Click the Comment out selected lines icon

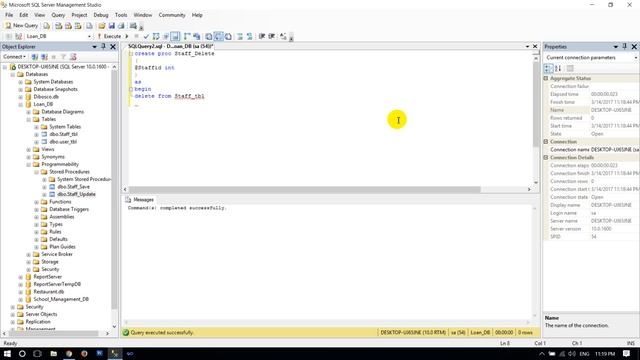pyautogui.click(x=240, y=36)
